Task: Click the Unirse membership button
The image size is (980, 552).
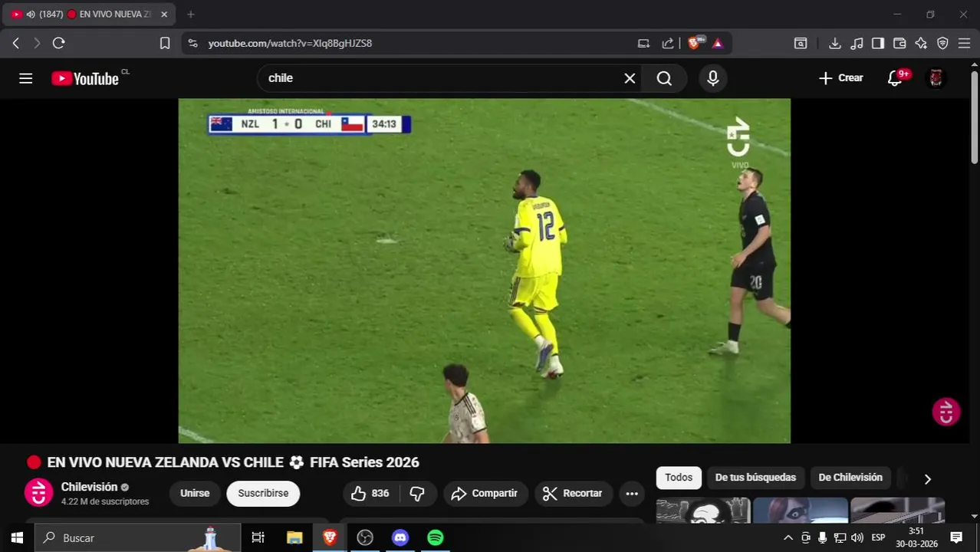Action: point(195,493)
